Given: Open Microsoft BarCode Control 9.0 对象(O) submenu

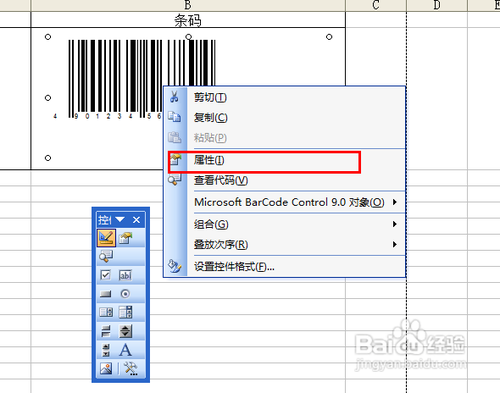Looking at the screenshot, I should pos(284,202).
